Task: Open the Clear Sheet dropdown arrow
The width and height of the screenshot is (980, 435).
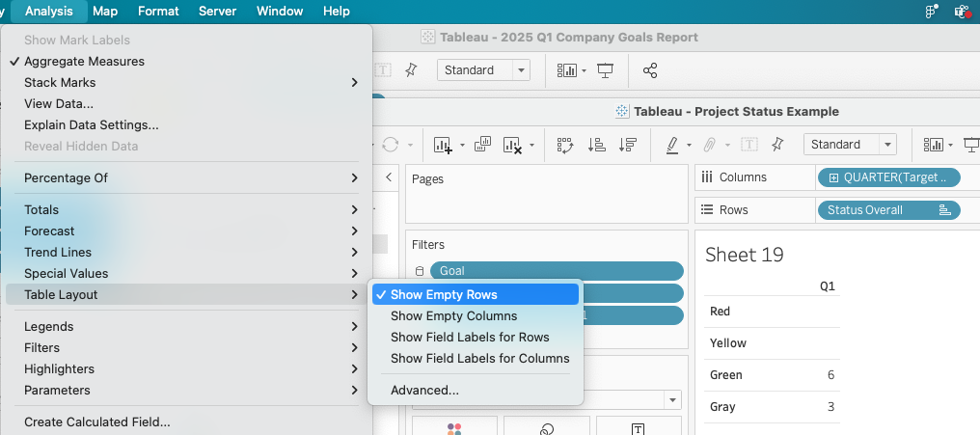Action: (531, 146)
